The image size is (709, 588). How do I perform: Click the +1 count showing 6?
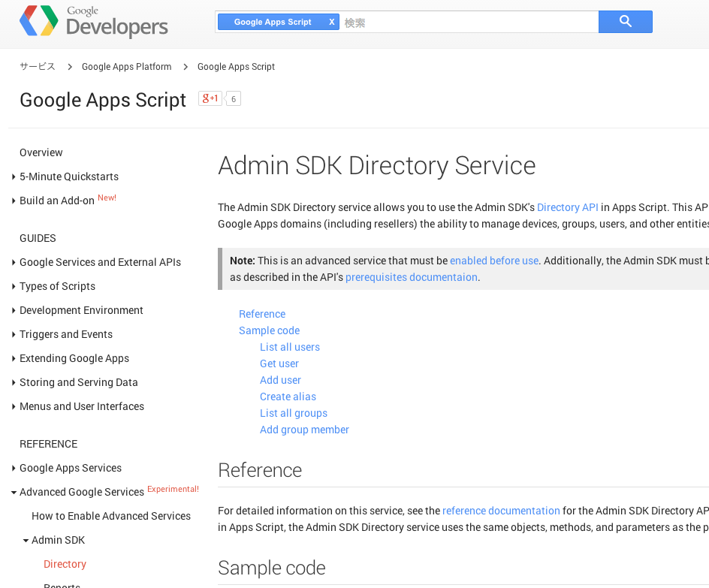click(233, 98)
